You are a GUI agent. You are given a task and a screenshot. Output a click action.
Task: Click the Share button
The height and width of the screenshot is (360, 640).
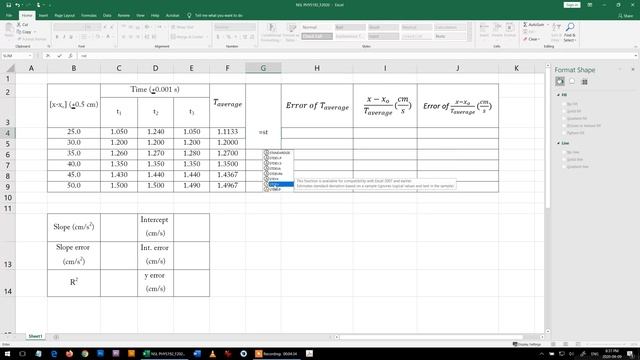tap(626, 16)
